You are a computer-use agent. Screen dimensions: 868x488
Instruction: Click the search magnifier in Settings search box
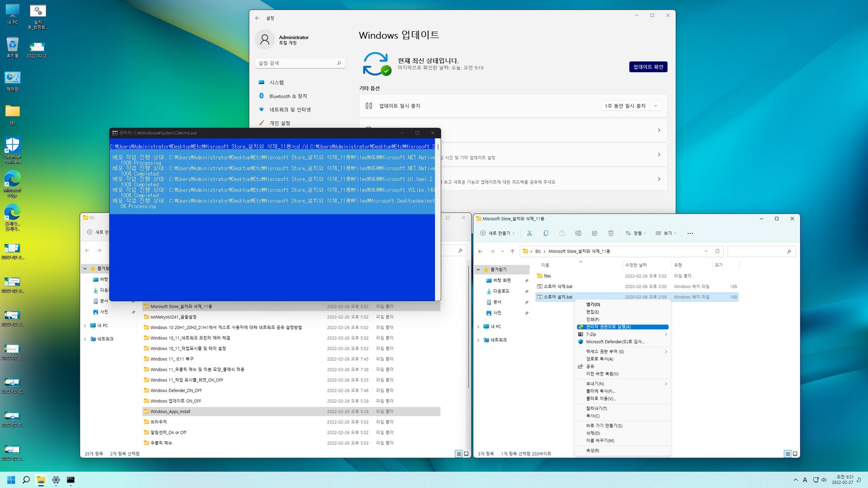[x=339, y=63]
